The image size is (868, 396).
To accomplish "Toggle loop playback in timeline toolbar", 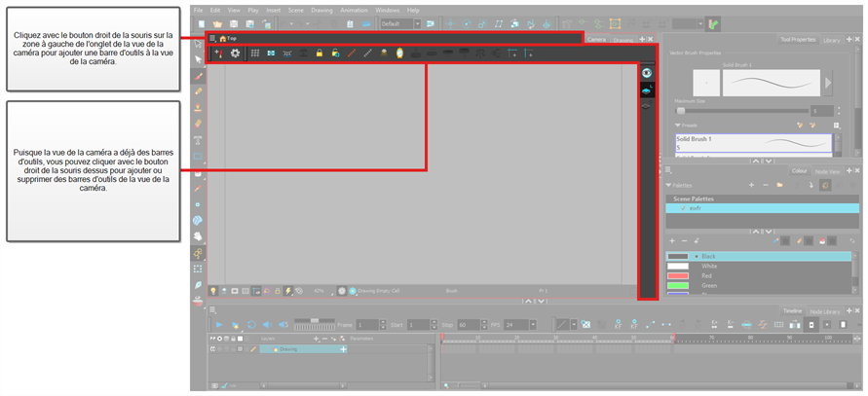I will pyautogui.click(x=251, y=325).
